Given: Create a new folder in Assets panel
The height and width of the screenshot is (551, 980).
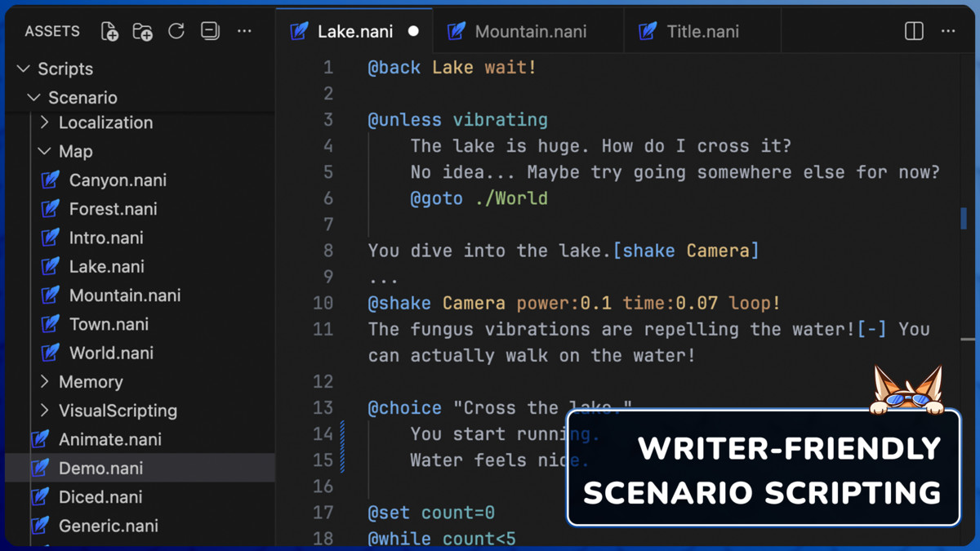Looking at the screenshot, I should [x=142, y=31].
